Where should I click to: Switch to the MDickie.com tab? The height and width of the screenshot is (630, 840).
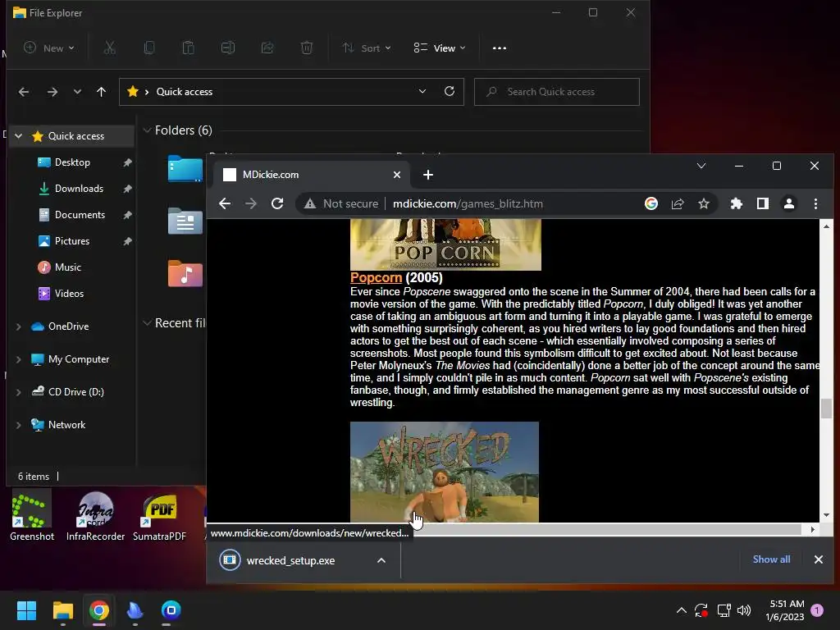311,175
